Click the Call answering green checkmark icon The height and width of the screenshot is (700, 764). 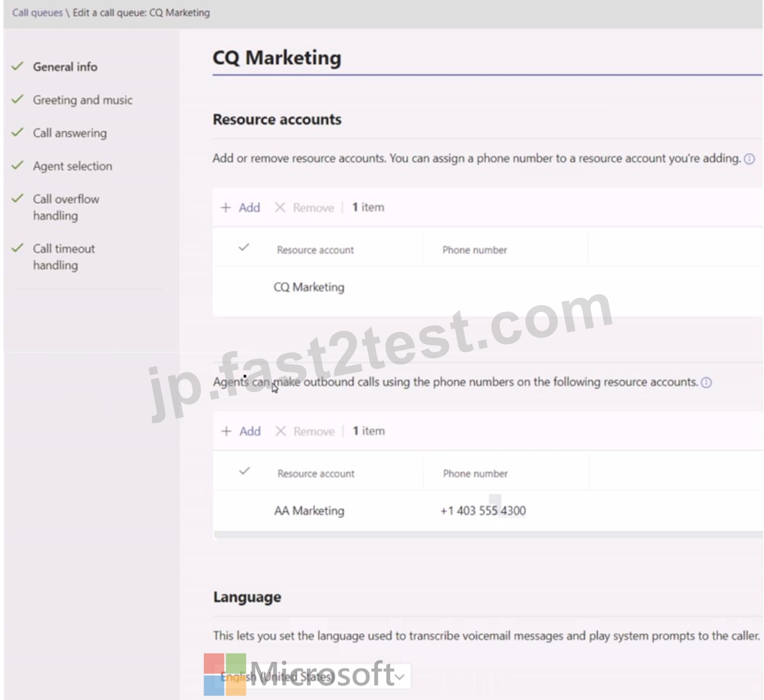(18, 132)
